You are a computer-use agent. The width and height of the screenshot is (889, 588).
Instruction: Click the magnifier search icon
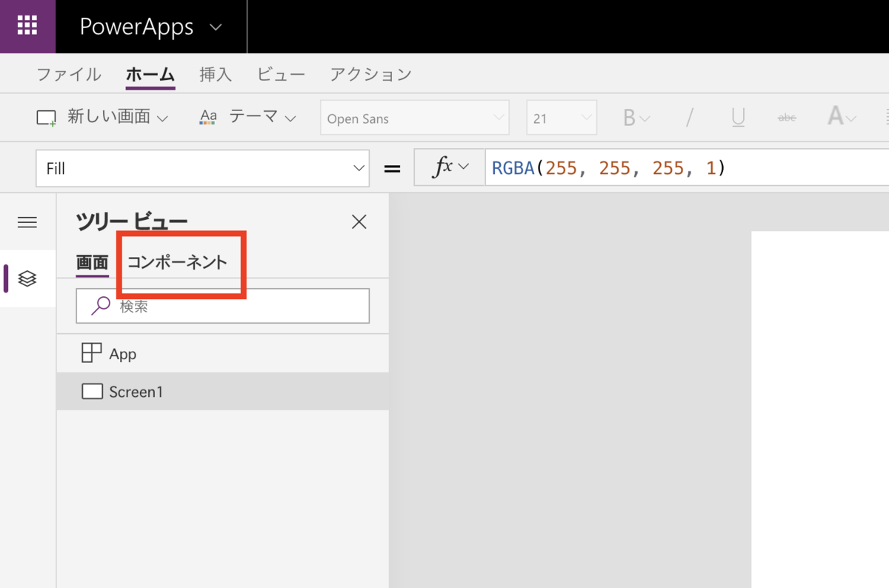click(100, 306)
